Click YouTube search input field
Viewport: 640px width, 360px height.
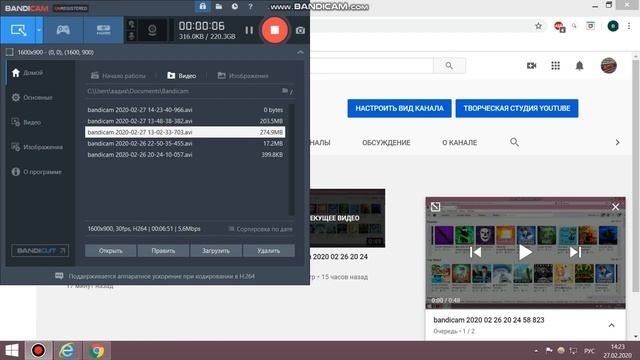(371, 65)
